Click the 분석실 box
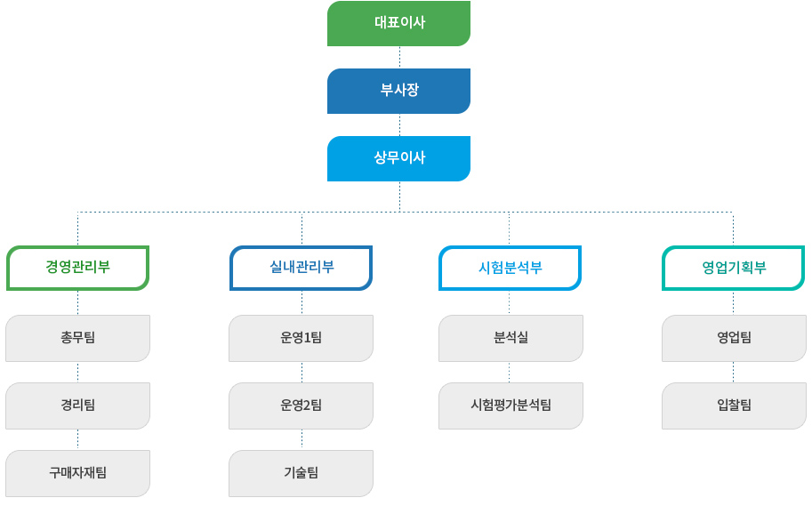 click(511, 338)
